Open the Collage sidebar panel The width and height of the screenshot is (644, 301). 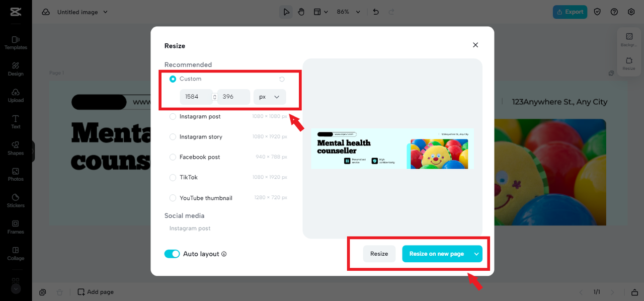point(16,253)
